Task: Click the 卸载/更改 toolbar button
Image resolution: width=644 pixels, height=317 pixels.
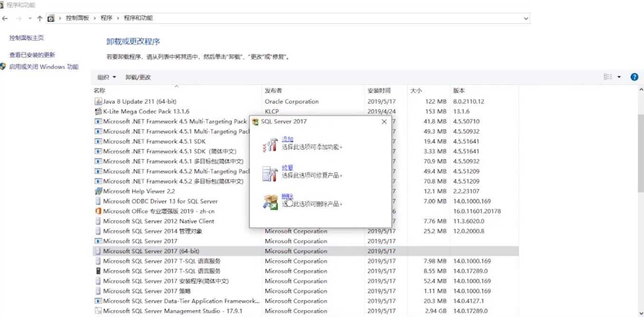Action: pyautogui.click(x=138, y=77)
